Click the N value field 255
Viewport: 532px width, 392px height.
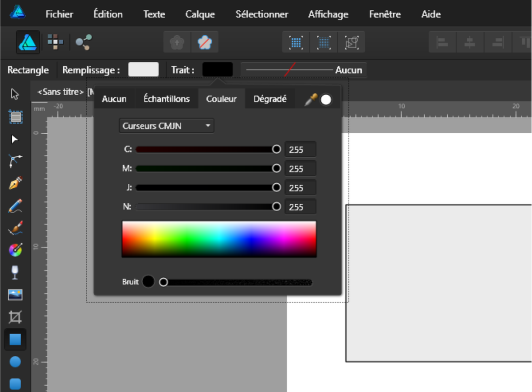point(300,207)
